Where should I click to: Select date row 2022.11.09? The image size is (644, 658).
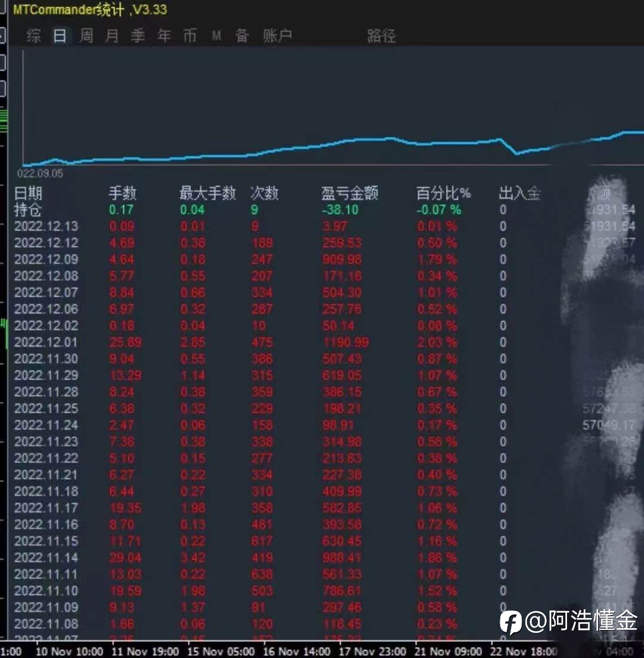pyautogui.click(x=46, y=607)
